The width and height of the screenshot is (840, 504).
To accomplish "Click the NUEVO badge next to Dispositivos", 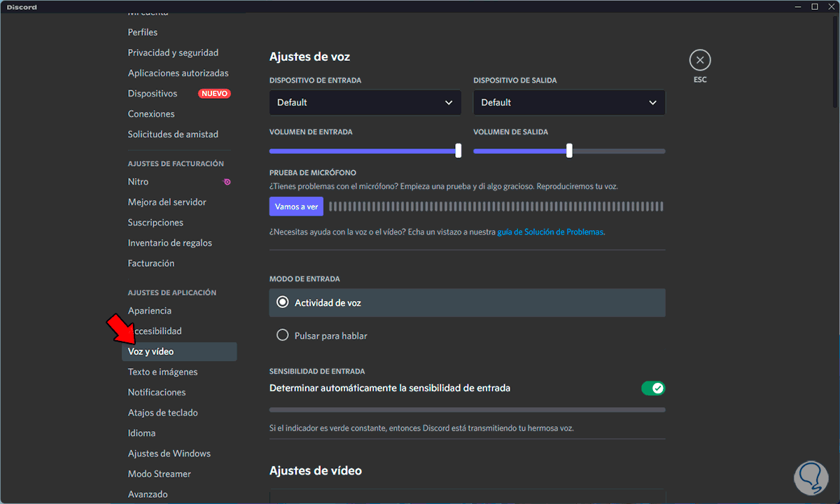I will click(214, 93).
